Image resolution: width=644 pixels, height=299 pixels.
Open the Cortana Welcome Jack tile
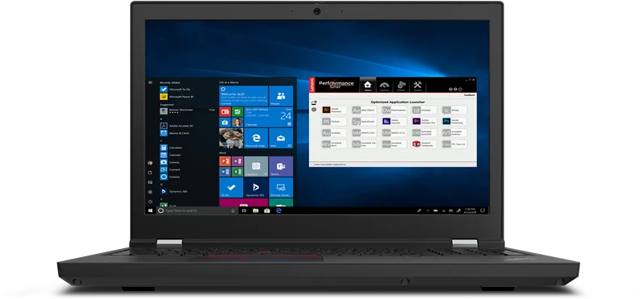(244, 96)
